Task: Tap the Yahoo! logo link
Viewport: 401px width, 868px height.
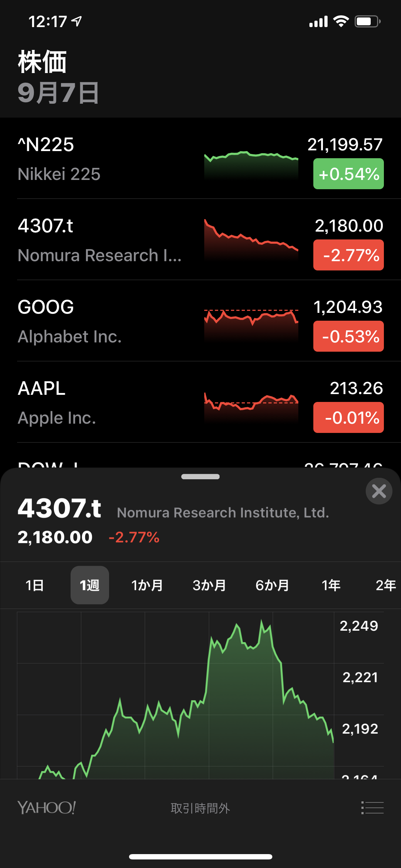Action: click(46, 808)
